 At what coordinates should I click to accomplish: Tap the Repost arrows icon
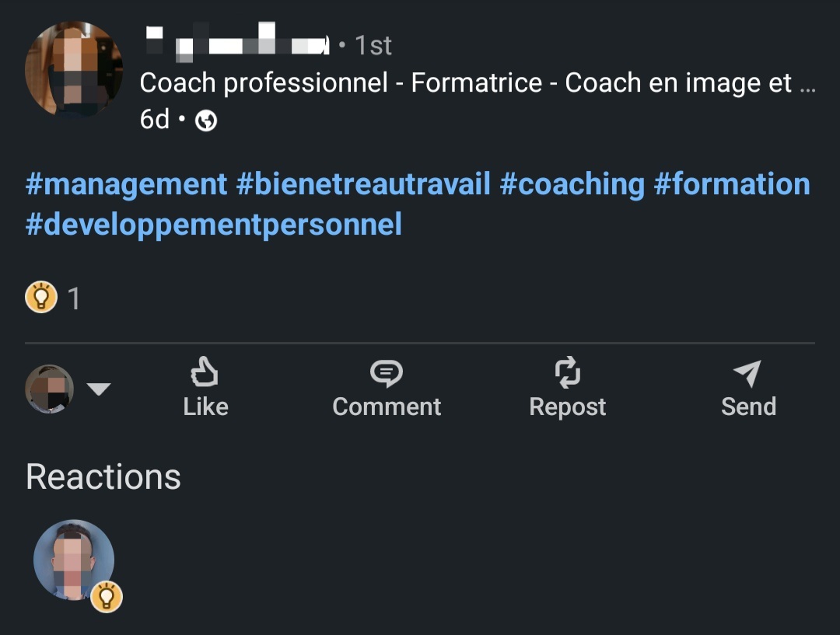[x=567, y=373]
